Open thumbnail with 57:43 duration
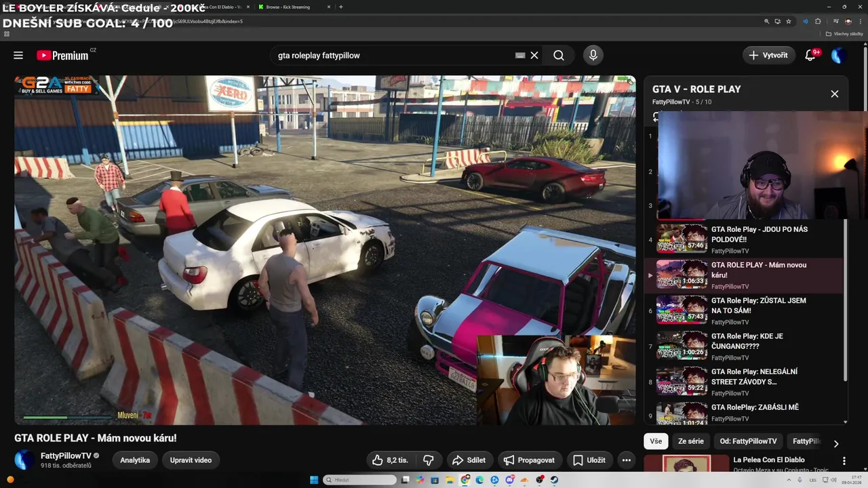The width and height of the screenshot is (868, 488). 682,309
